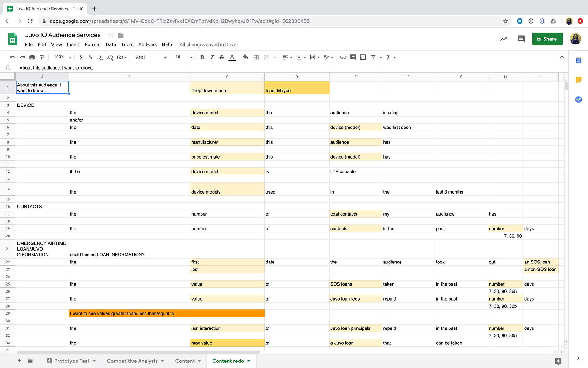
Task: Click the Merge cells icon
Action: [x=267, y=57]
